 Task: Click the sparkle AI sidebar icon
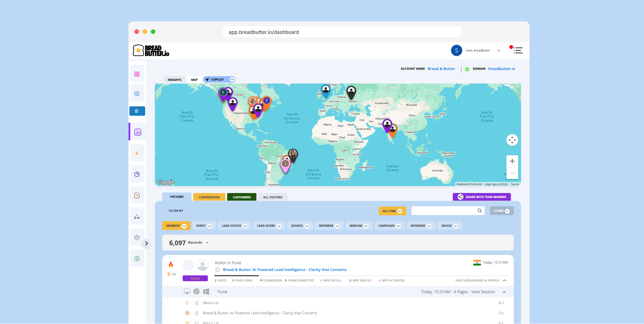point(137,153)
